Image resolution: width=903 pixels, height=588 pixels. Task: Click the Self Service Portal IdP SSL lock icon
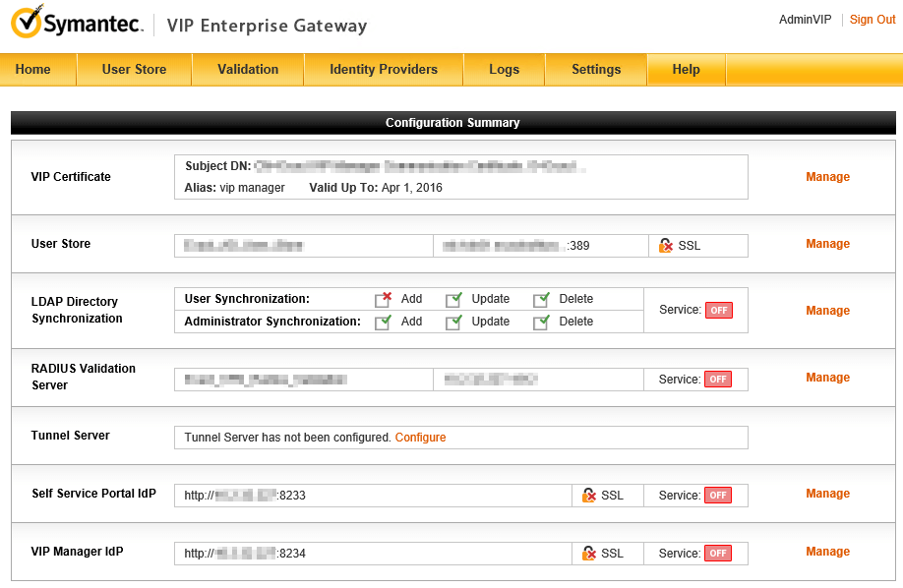tap(588, 496)
